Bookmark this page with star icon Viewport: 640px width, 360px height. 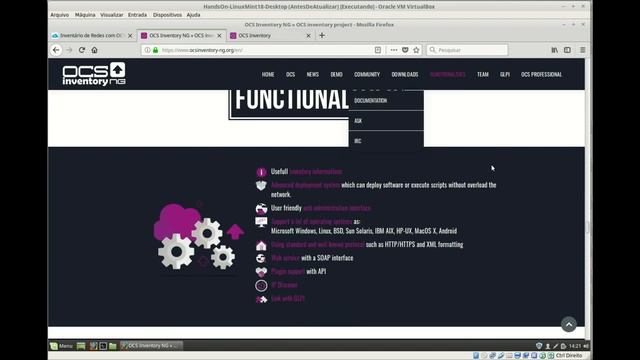point(416,50)
